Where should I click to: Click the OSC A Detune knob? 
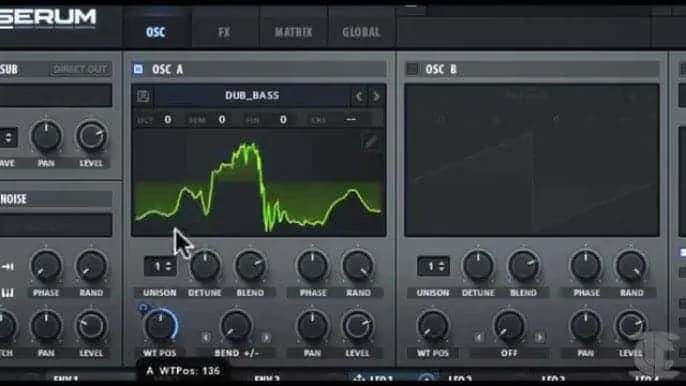205,266
